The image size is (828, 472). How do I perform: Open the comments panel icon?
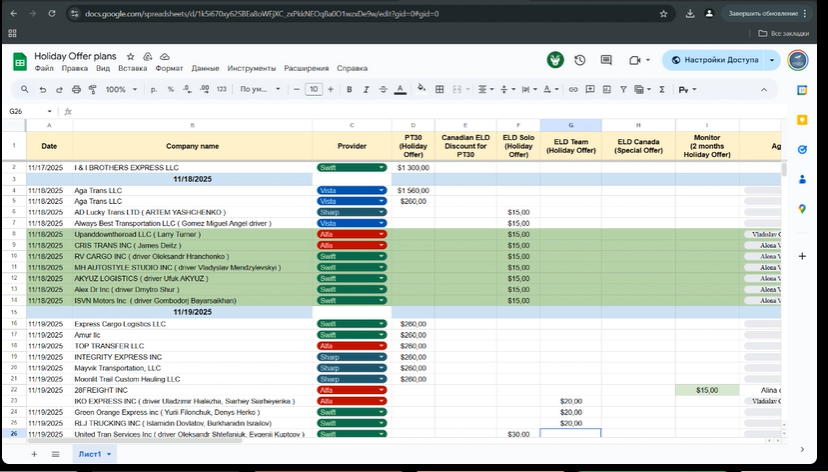click(606, 61)
